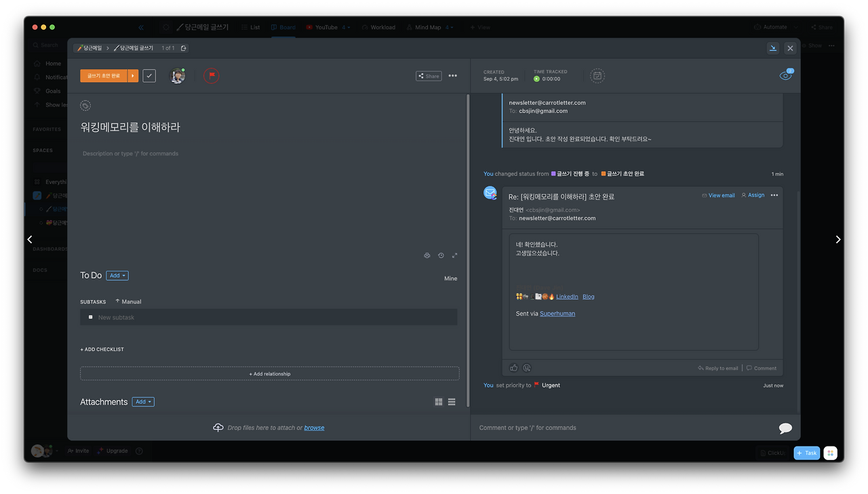Image resolution: width=868 pixels, height=494 pixels.
Task: Go to previous task arrow
Action: 30,239
